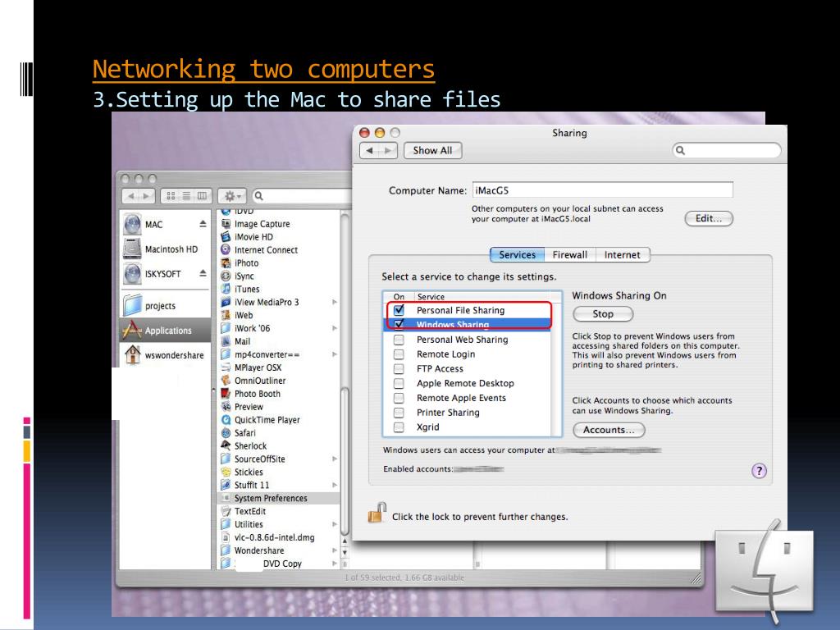This screenshot has height=630, width=840.
Task: Expand the DVD Copy folder arrow
Action: click(335, 564)
